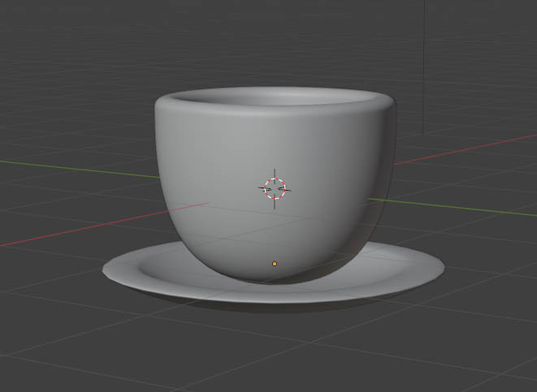Click the thin vertical line at top right
Image resolution: width=537 pixels, height=392 pixels.
click(424, 65)
